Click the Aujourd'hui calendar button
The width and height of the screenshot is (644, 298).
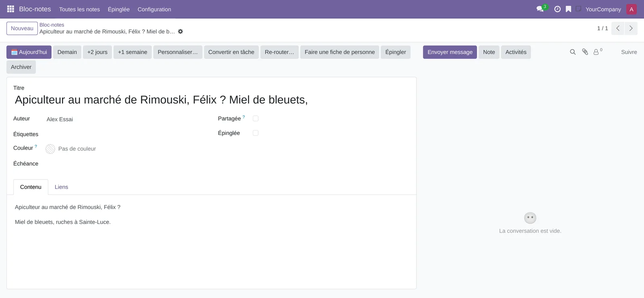[29, 52]
